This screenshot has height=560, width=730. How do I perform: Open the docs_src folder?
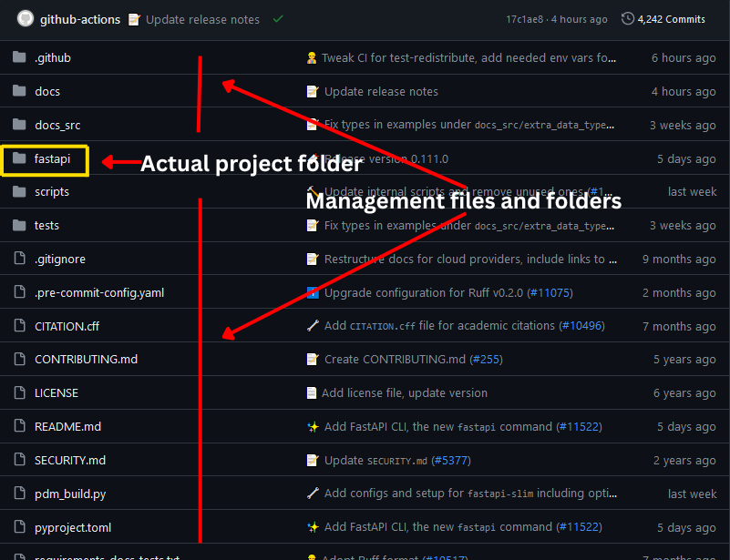coord(57,125)
